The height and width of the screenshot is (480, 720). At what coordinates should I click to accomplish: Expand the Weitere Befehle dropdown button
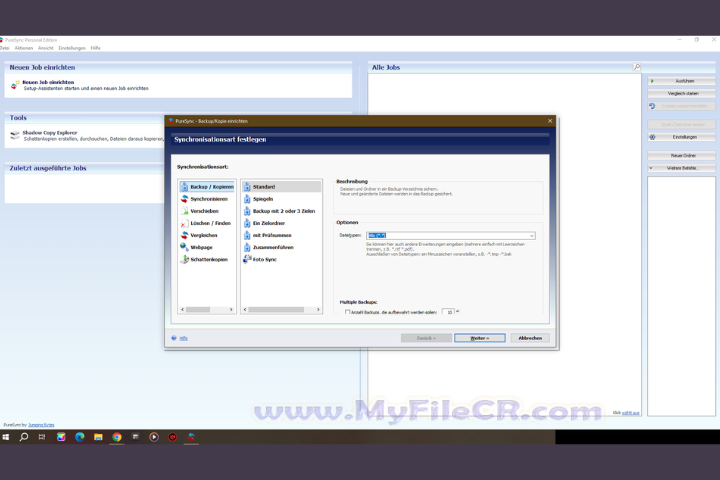[x=681, y=168]
